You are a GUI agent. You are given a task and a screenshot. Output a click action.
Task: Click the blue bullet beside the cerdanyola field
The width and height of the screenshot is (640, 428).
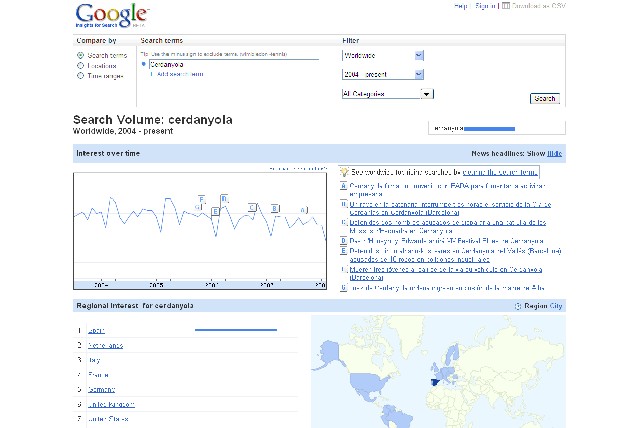click(x=143, y=64)
